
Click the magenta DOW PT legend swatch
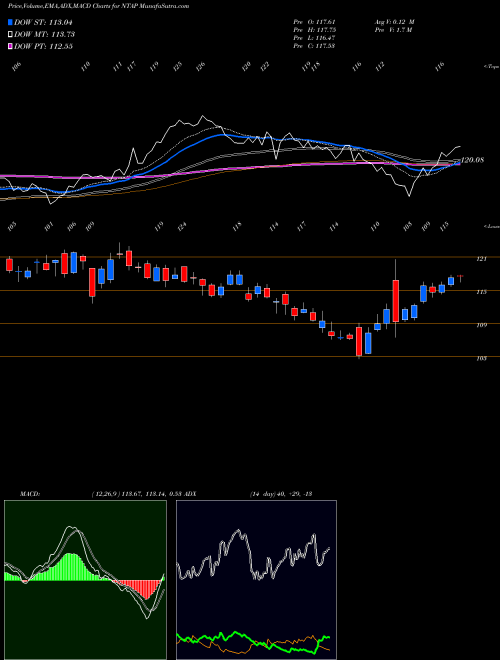[x=10, y=46]
